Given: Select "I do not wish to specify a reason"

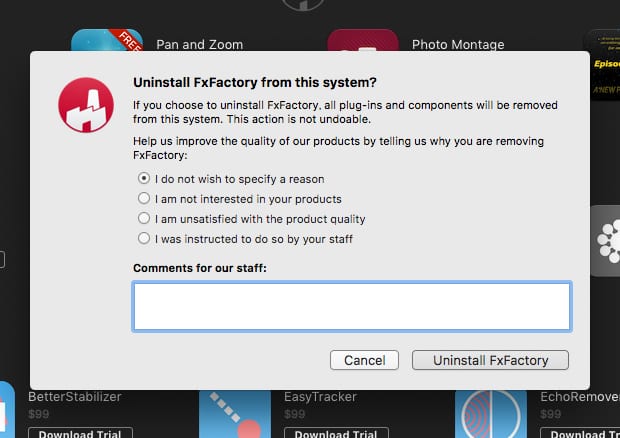Looking at the screenshot, I should coord(144,178).
